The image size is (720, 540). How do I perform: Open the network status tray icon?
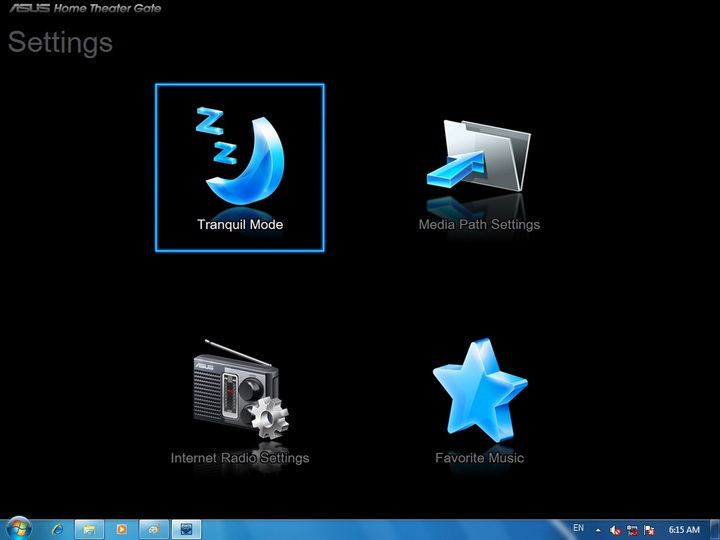[632, 530]
